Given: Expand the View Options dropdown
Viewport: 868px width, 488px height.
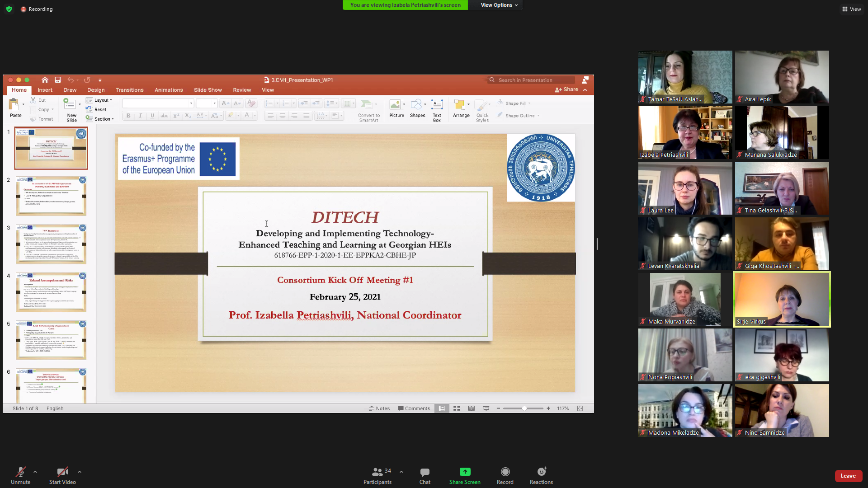Looking at the screenshot, I should tap(499, 5).
